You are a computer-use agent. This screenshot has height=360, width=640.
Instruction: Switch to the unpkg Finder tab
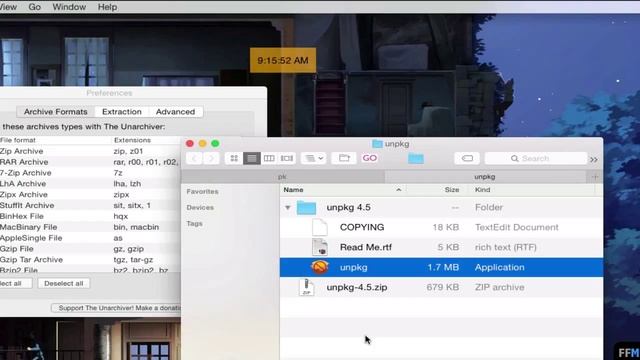[x=485, y=177]
